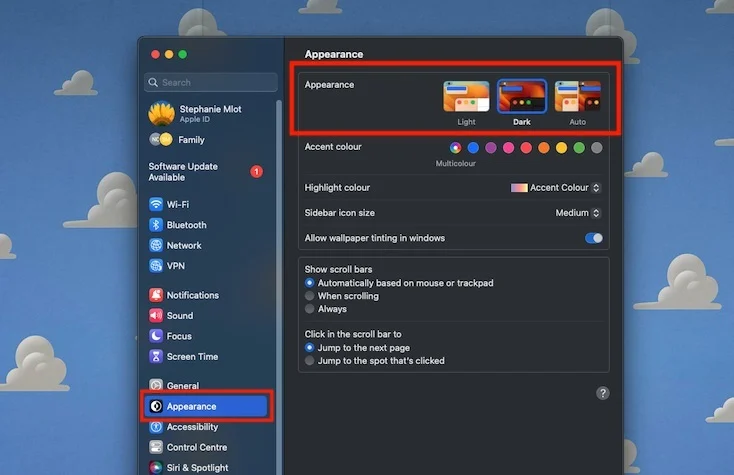Open Control Centre settings label
The image size is (734, 475).
tap(197, 447)
